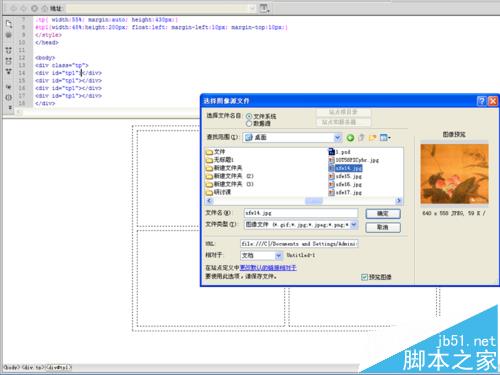500x375 pixels.
Task: Click the file list scroll right arrow
Action: click(399, 201)
